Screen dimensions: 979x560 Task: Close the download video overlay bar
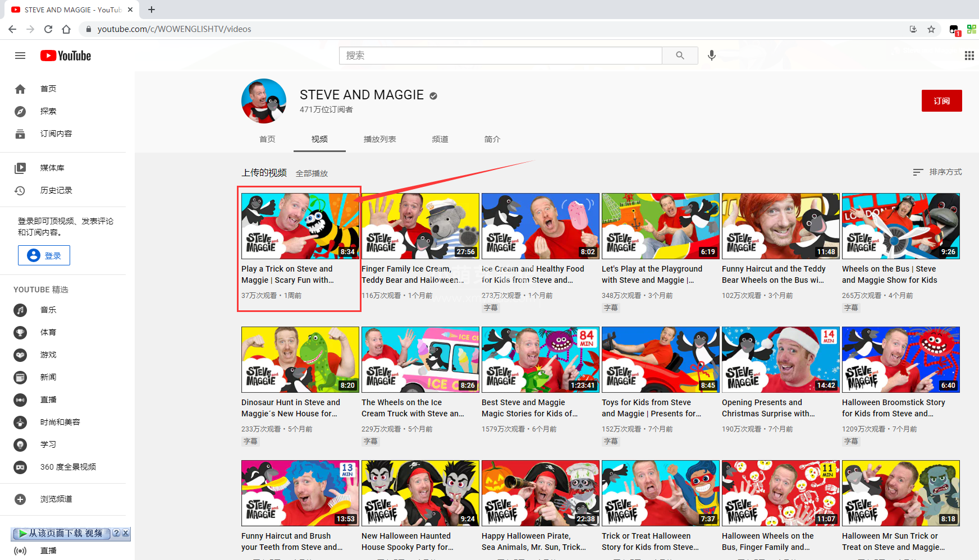click(126, 533)
